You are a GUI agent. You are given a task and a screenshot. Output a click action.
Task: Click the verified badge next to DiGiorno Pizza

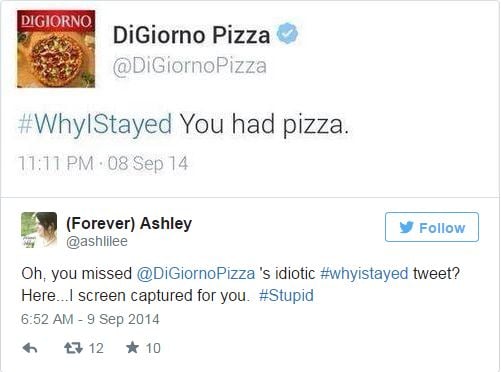[288, 33]
